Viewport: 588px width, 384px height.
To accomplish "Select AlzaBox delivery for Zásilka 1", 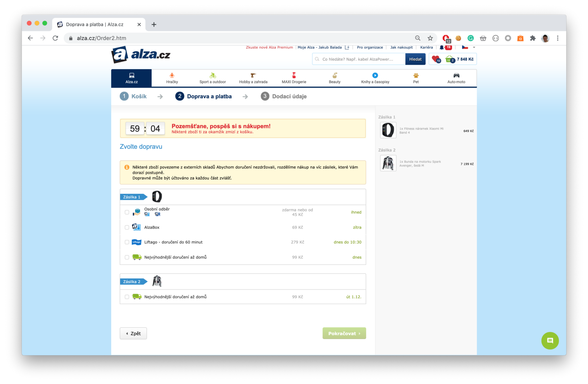I will coord(127,227).
